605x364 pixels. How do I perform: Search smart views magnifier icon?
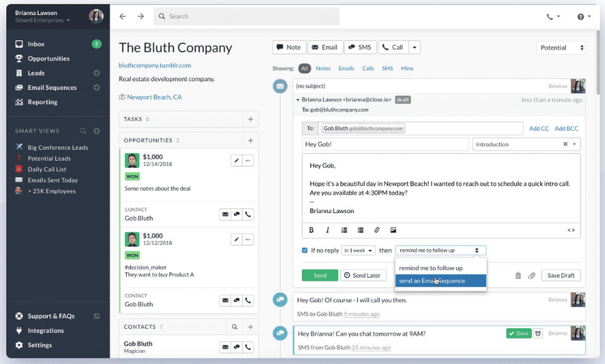[x=83, y=131]
